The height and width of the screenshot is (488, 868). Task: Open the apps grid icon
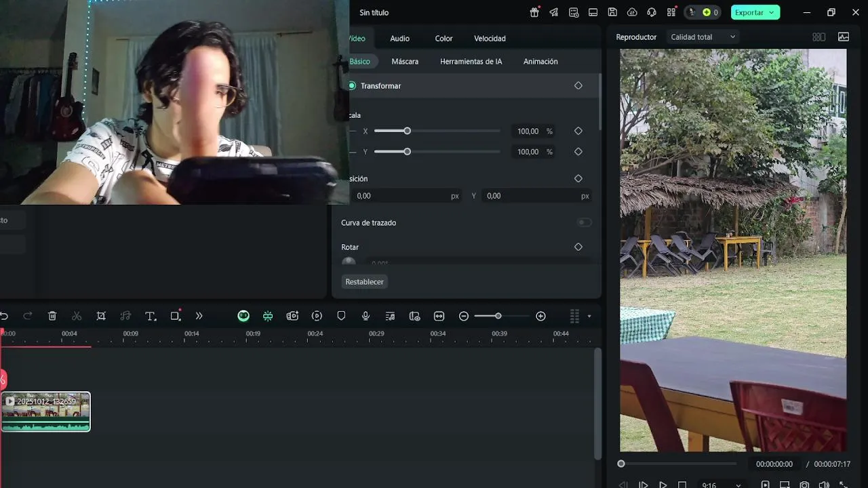click(x=671, y=12)
